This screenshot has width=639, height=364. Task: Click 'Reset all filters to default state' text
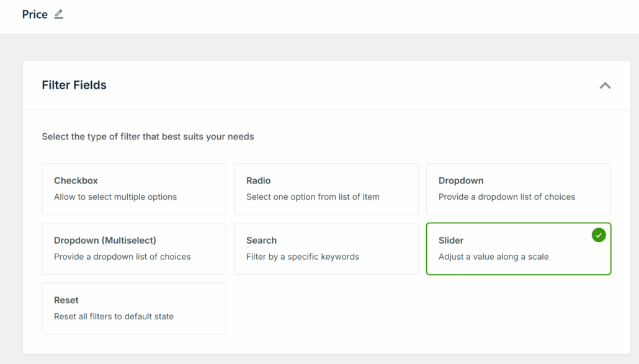114,316
